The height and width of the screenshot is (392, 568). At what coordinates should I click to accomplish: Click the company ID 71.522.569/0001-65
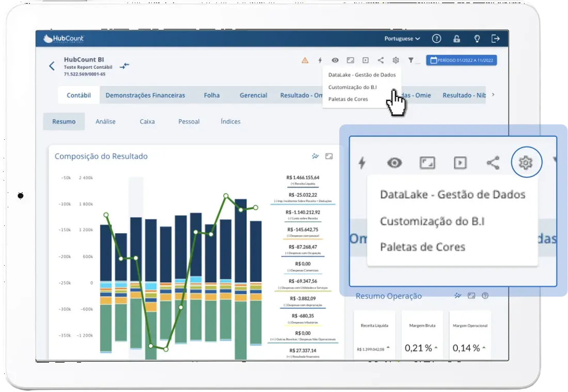(x=85, y=74)
